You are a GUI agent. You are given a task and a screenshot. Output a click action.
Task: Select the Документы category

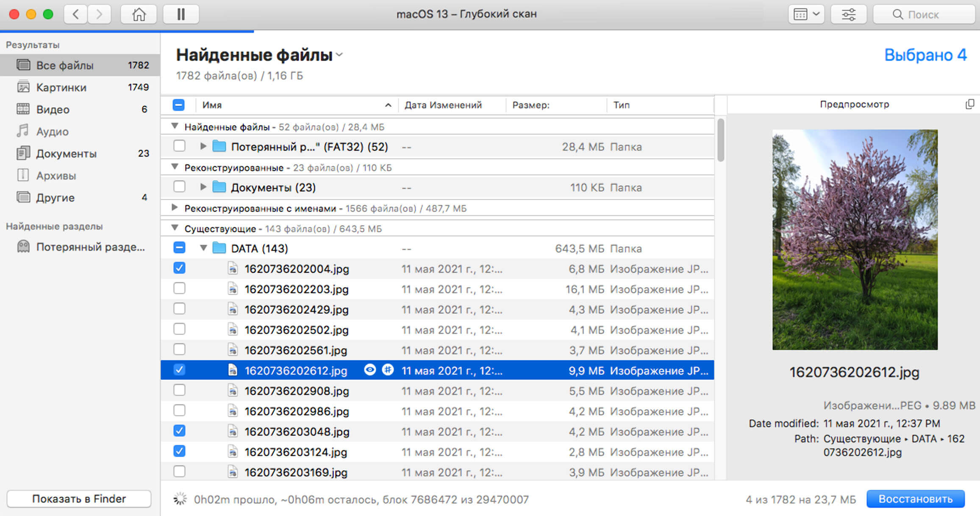(66, 153)
